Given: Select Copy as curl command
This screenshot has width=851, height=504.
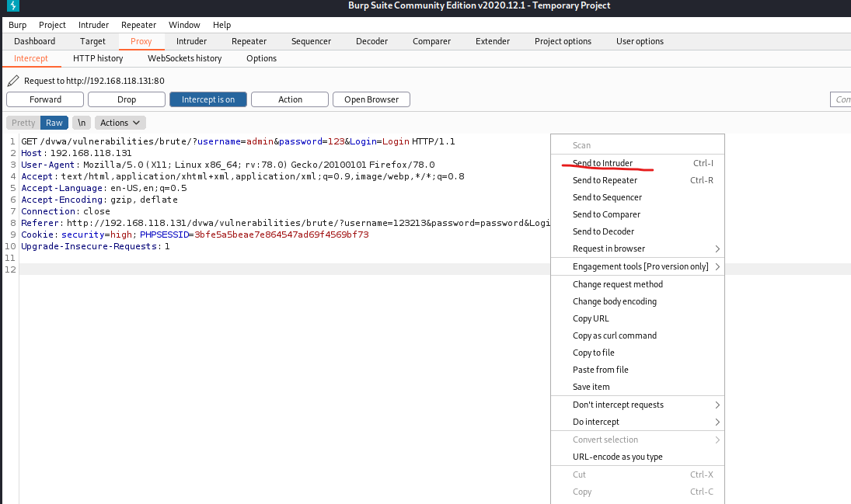Looking at the screenshot, I should (638, 335).
